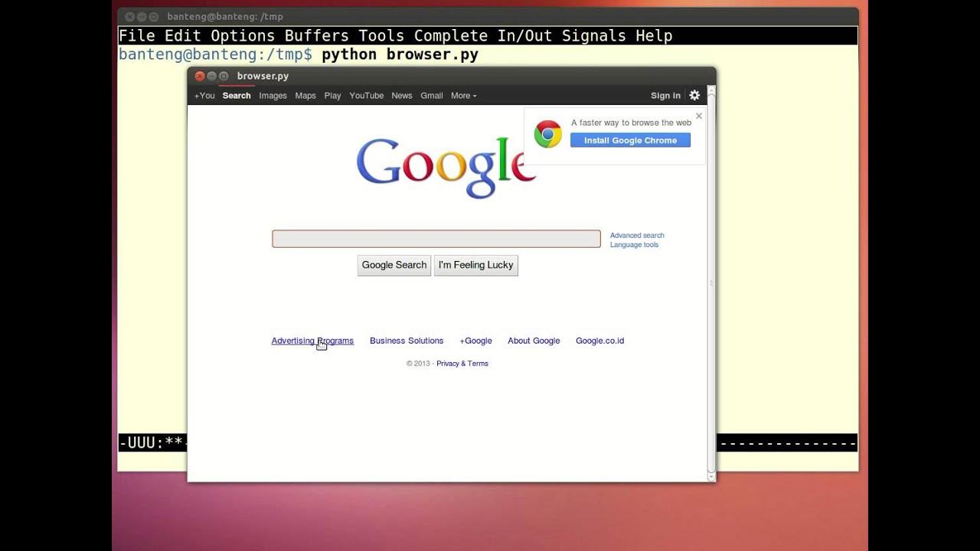Select the Search tab in Google bar
980x551 pixels.
237,96
